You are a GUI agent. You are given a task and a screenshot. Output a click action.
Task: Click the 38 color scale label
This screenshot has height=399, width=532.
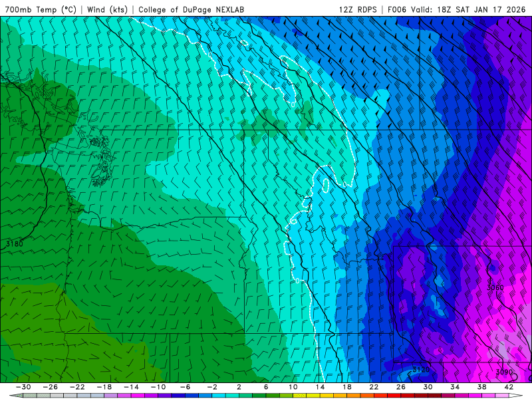tap(481, 387)
